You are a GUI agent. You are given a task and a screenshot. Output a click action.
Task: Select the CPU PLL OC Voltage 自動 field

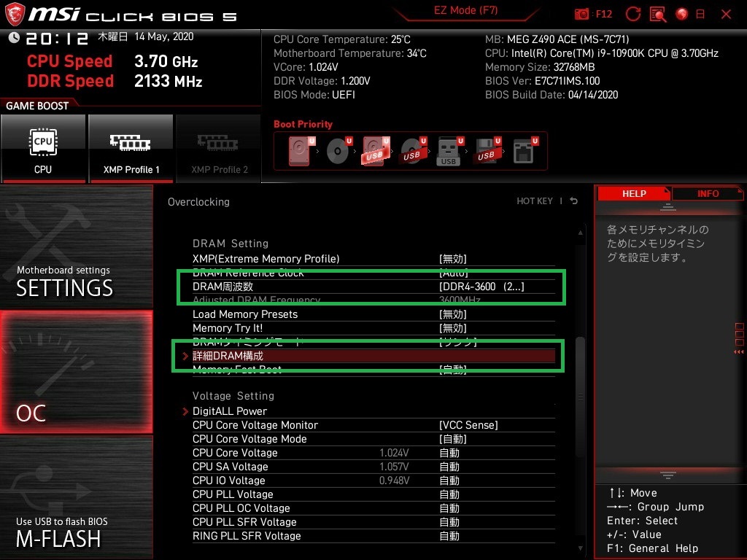click(449, 508)
